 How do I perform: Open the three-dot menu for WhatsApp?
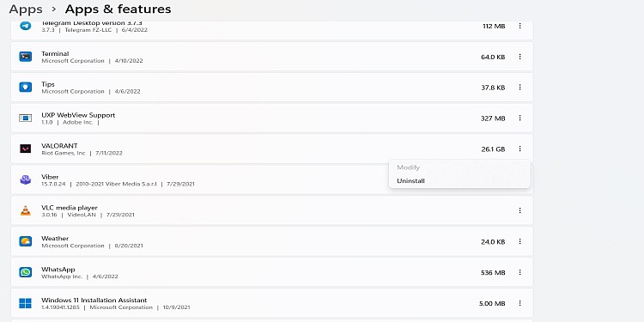click(x=520, y=272)
